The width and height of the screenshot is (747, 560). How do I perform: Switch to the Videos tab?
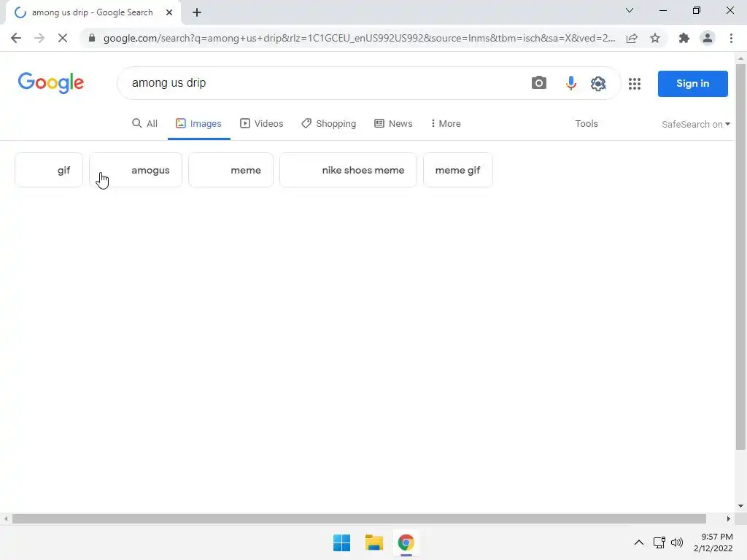pos(262,124)
